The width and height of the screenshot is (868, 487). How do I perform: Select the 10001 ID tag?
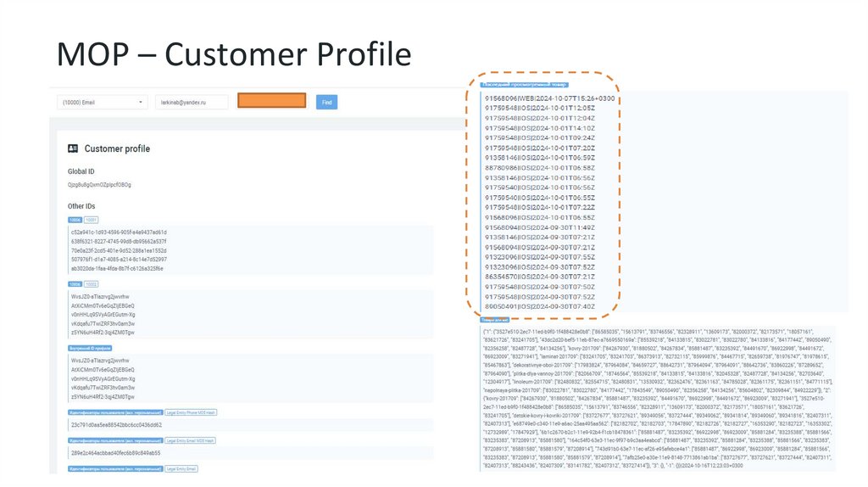click(x=91, y=220)
